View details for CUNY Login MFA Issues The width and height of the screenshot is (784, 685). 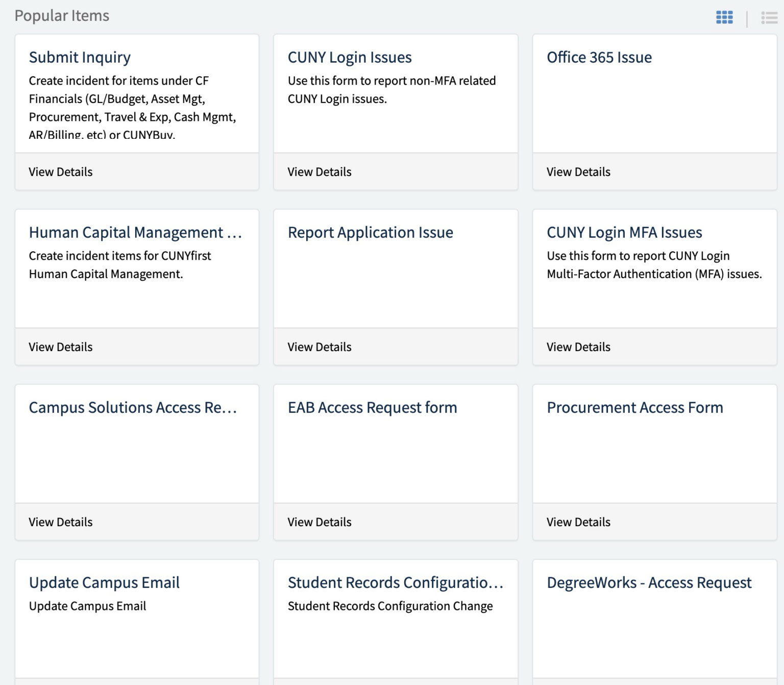click(578, 347)
